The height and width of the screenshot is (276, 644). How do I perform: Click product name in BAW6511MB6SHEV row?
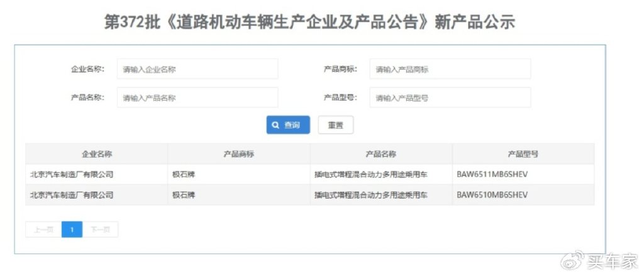click(x=371, y=175)
